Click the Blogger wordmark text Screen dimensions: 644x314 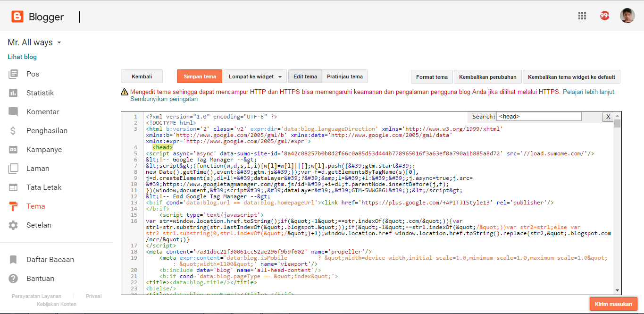coord(46,17)
